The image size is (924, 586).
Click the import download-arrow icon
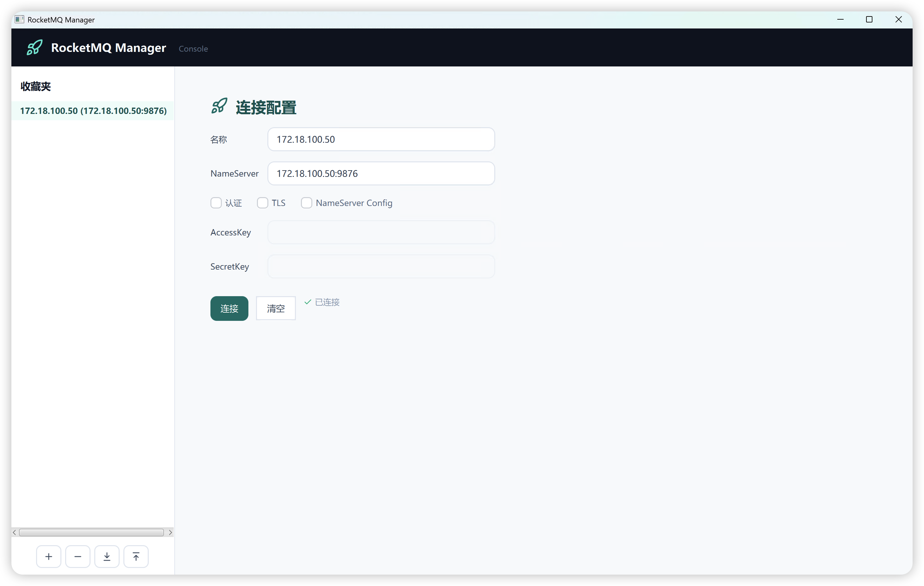pyautogui.click(x=107, y=556)
